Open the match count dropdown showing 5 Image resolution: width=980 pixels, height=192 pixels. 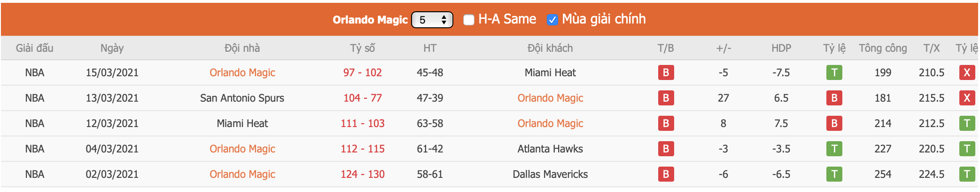432,20
